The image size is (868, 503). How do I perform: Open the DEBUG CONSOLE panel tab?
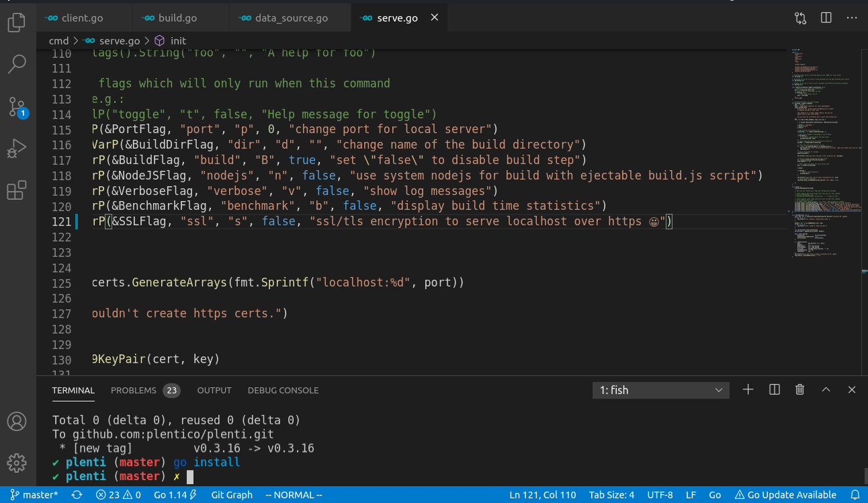click(283, 390)
